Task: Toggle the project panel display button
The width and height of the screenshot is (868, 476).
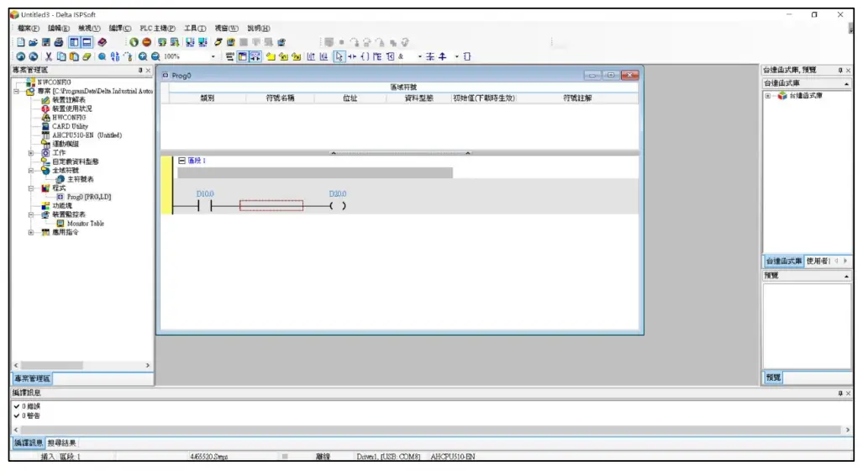Action: pos(74,42)
